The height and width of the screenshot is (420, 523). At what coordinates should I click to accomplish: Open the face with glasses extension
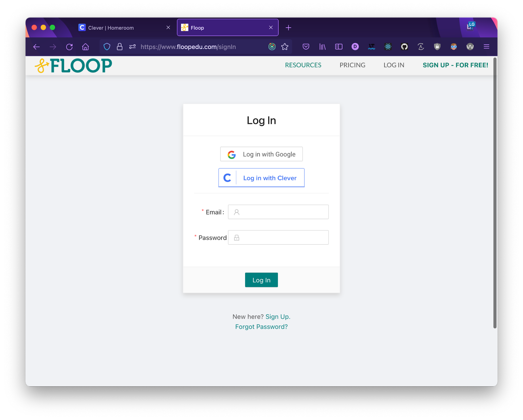point(454,47)
